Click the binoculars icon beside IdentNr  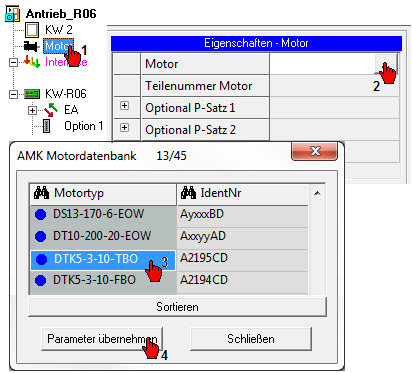tap(188, 193)
